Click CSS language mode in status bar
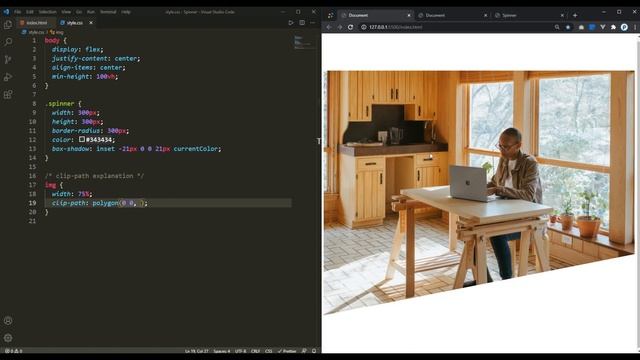The width and height of the screenshot is (640, 360). coord(269,351)
